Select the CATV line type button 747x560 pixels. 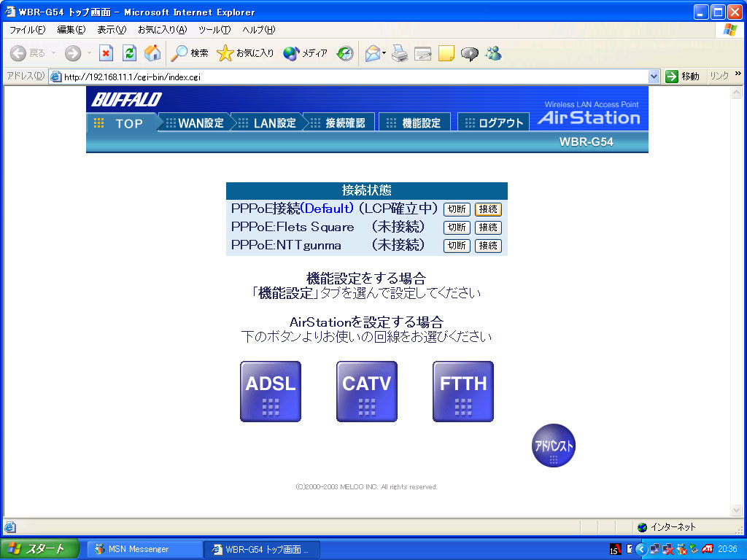367,392
